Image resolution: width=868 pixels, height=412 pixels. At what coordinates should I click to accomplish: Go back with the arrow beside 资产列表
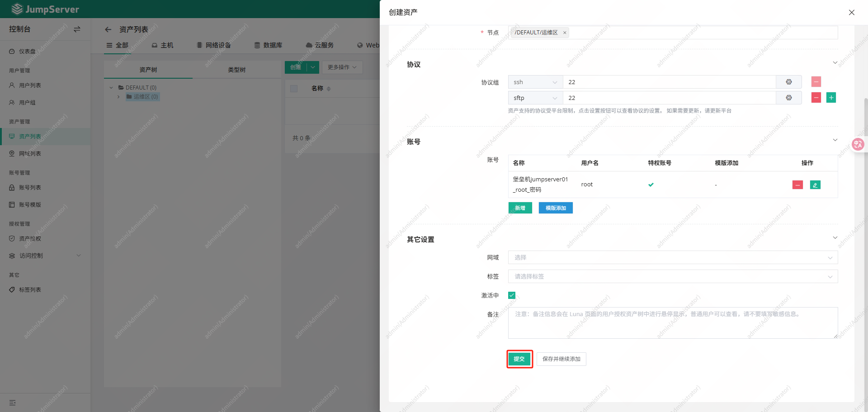click(x=108, y=29)
